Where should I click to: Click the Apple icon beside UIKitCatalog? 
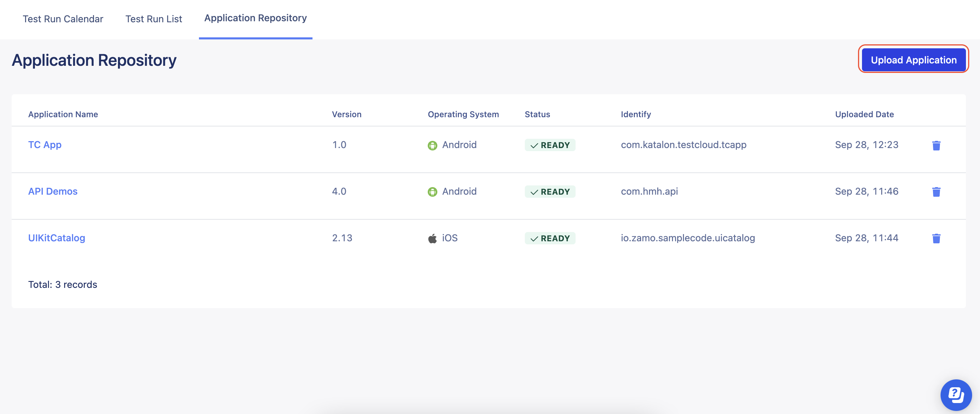(433, 238)
